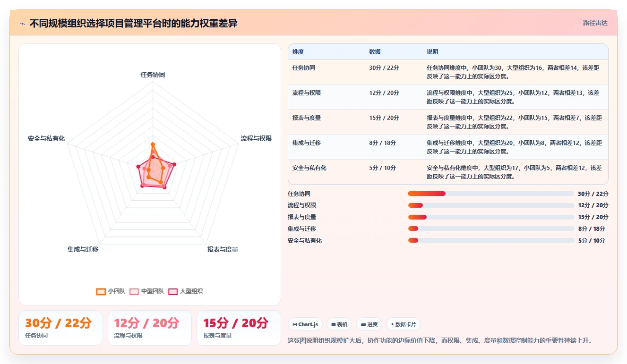Click the chart title heading text
Image resolution: width=627 pixels, height=364 pixels.
pyautogui.click(x=134, y=24)
